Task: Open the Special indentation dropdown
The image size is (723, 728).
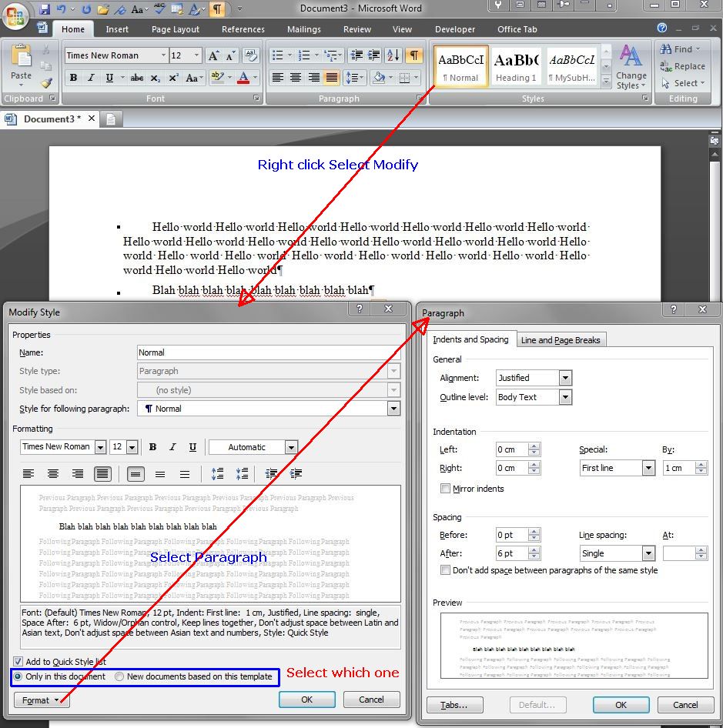Action: pyautogui.click(x=648, y=468)
